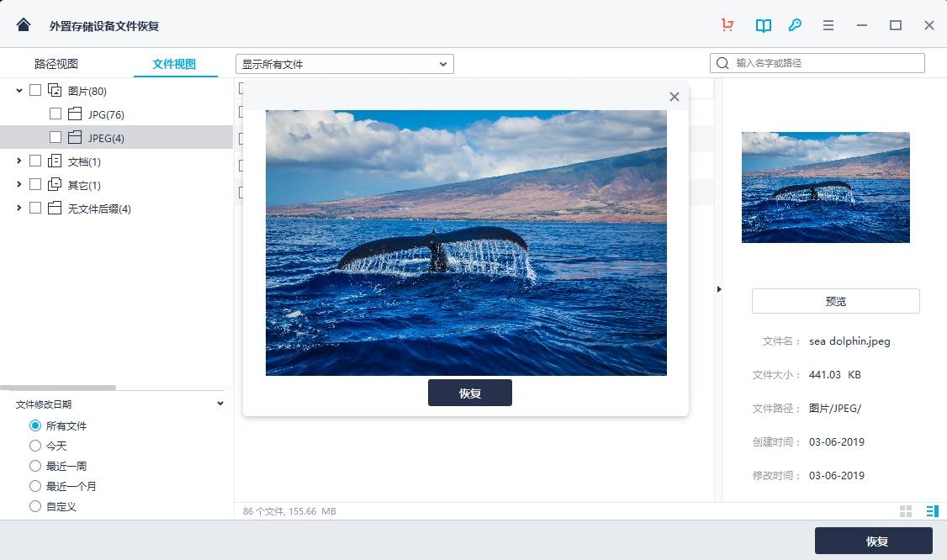Check the JPG(76) folder checkbox
Image resolution: width=947 pixels, height=560 pixels.
(56, 114)
